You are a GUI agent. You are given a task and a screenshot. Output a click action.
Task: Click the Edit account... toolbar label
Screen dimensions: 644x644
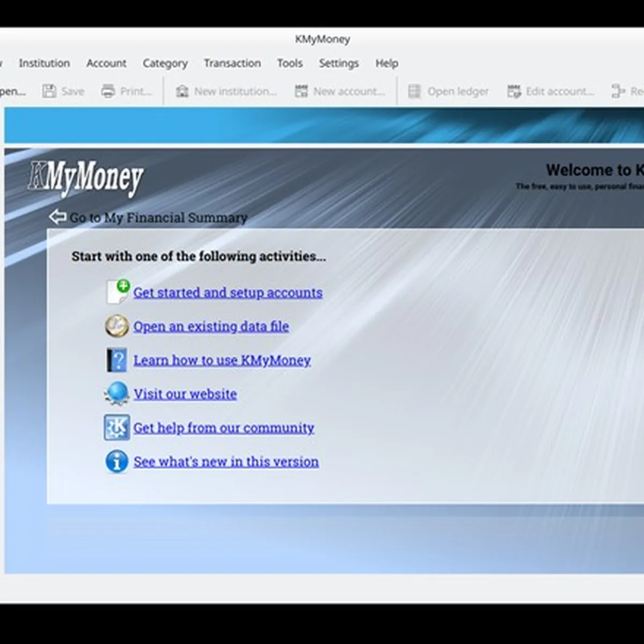tap(560, 91)
